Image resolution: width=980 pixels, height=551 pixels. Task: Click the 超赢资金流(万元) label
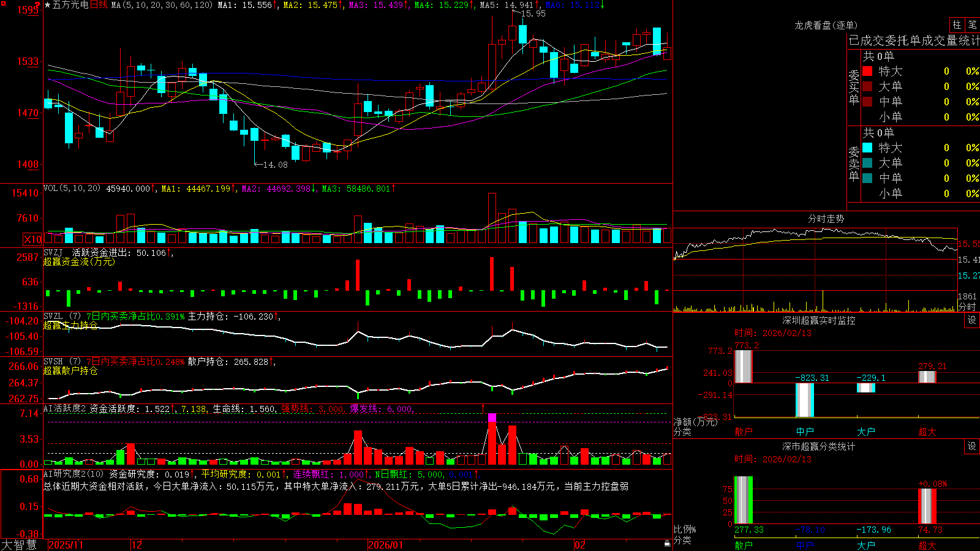coord(79,261)
